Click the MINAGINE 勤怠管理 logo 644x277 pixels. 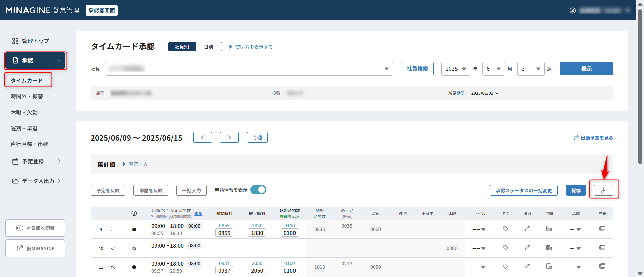click(43, 10)
